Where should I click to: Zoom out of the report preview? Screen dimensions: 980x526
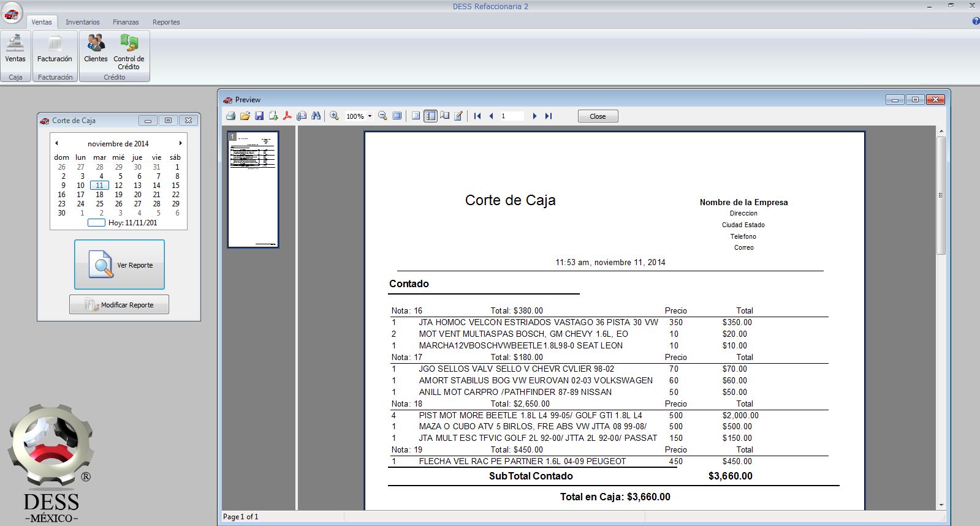(x=382, y=116)
